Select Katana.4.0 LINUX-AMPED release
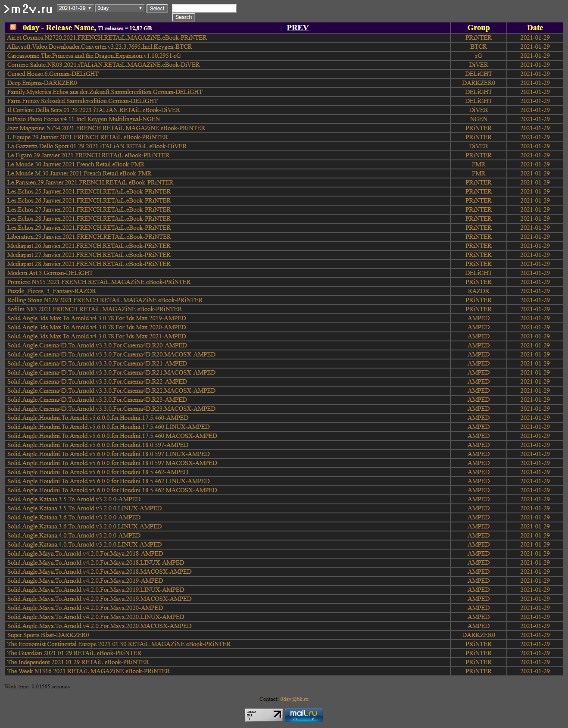The image size is (568, 728). (x=84, y=544)
